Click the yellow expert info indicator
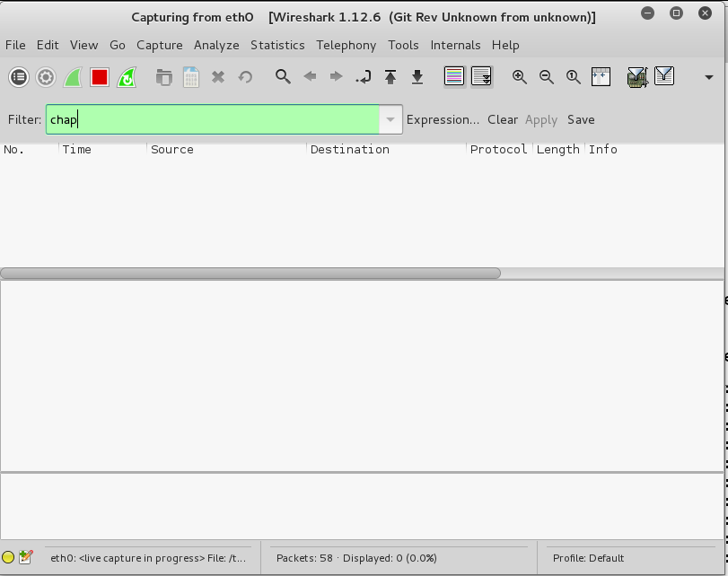Viewport: 728px width, 576px height. [x=8, y=557]
